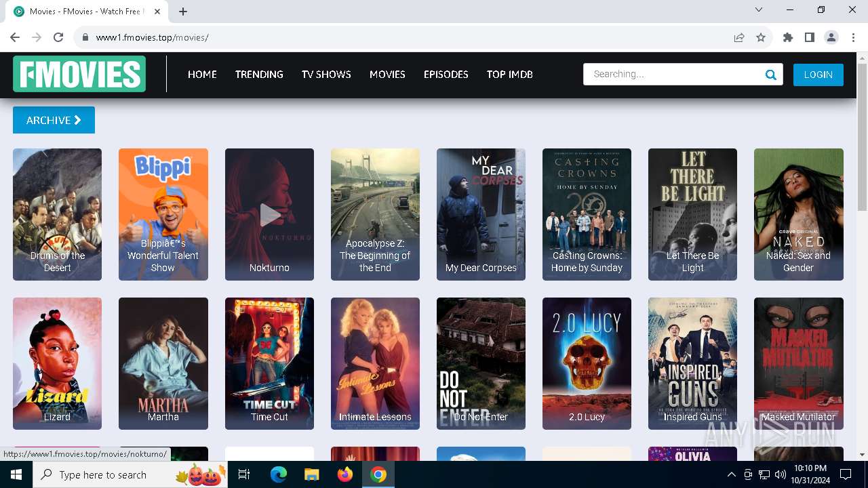Open Blippi's Wonderful Talent Show
This screenshot has width=868, height=488.
click(163, 214)
